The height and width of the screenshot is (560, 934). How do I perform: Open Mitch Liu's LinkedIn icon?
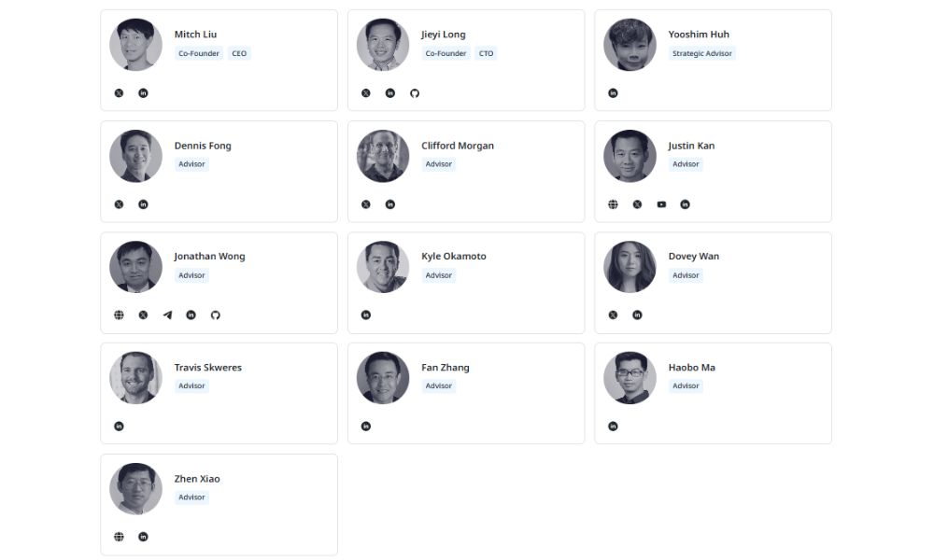tap(143, 93)
